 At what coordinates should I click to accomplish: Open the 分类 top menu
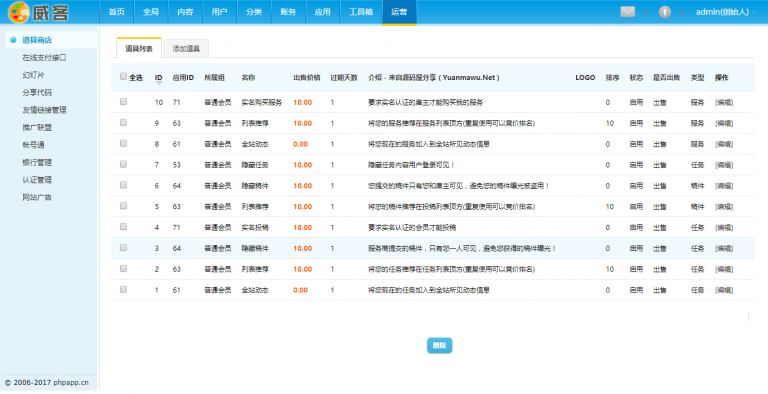254,12
